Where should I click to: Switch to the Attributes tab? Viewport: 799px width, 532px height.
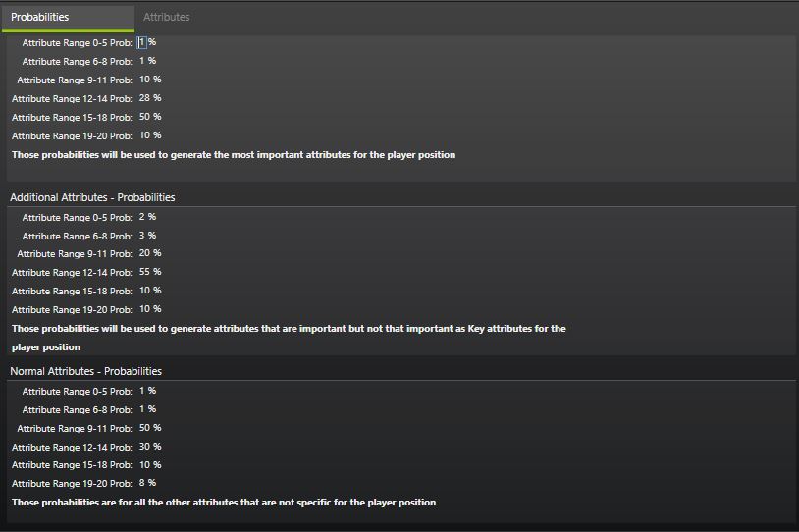tap(167, 17)
